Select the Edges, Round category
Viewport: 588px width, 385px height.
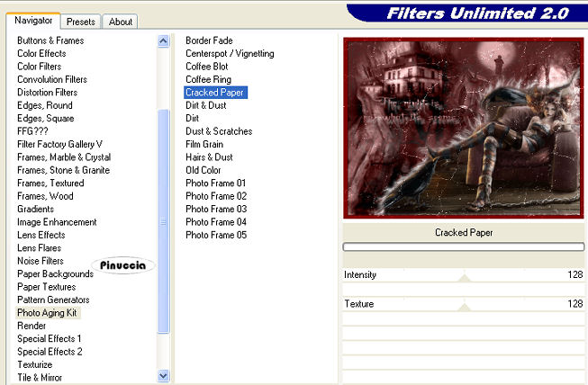(45, 105)
